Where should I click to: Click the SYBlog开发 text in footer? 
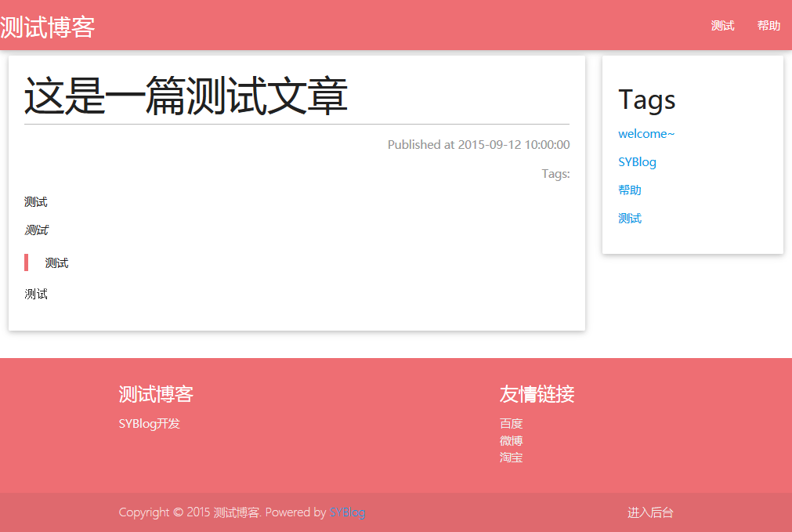(149, 424)
